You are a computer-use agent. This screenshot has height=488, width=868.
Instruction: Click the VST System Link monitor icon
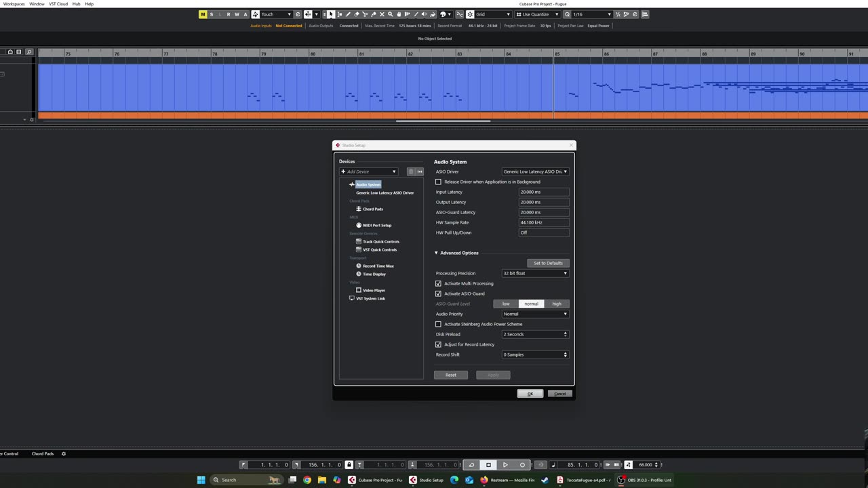352,298
